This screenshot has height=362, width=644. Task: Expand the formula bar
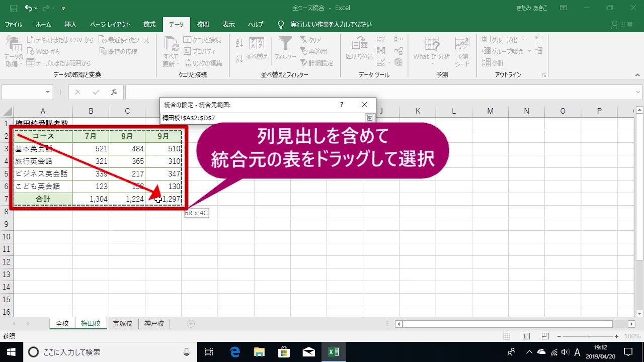(x=638, y=93)
